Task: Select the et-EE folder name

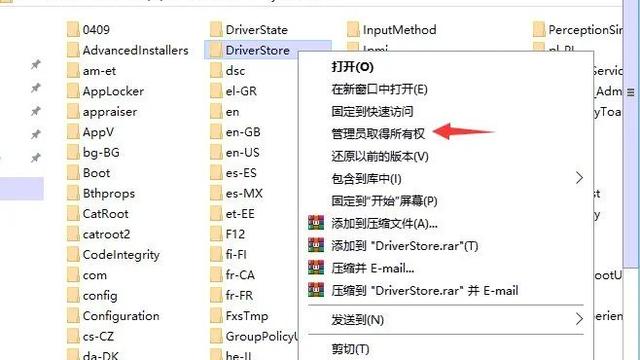Action: click(x=240, y=213)
